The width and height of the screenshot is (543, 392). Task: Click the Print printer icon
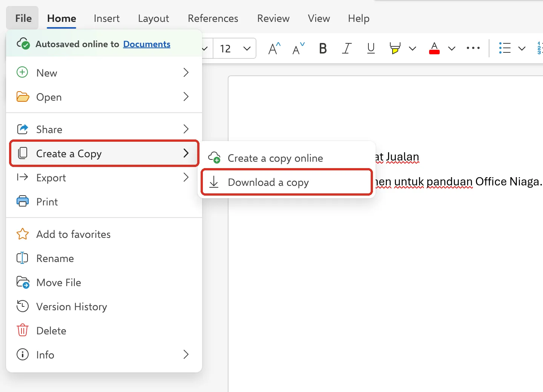point(23,201)
